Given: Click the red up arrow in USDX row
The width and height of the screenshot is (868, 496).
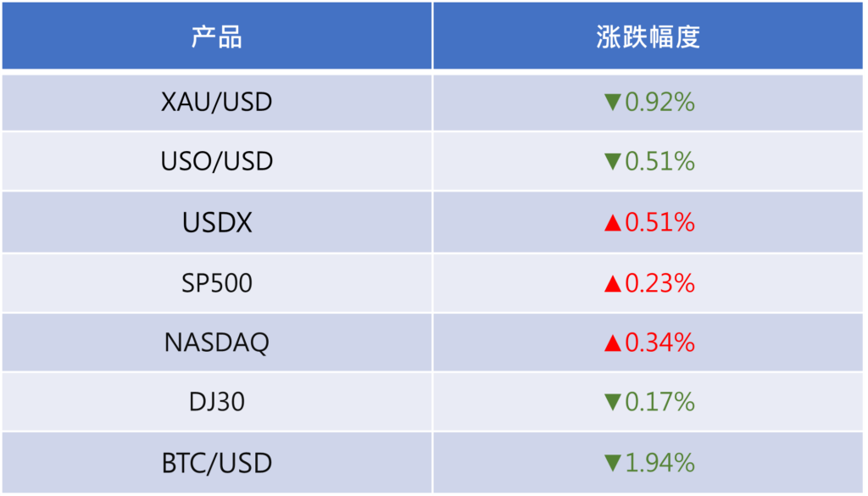Looking at the screenshot, I should [613, 223].
